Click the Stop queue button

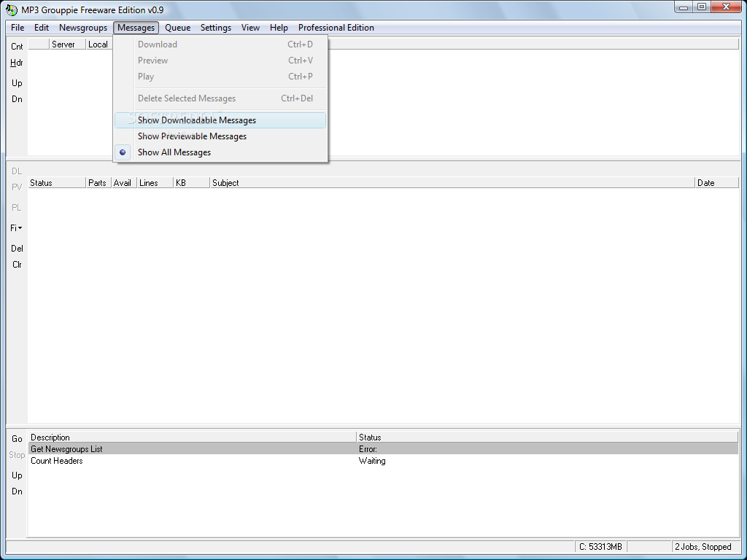(17, 455)
